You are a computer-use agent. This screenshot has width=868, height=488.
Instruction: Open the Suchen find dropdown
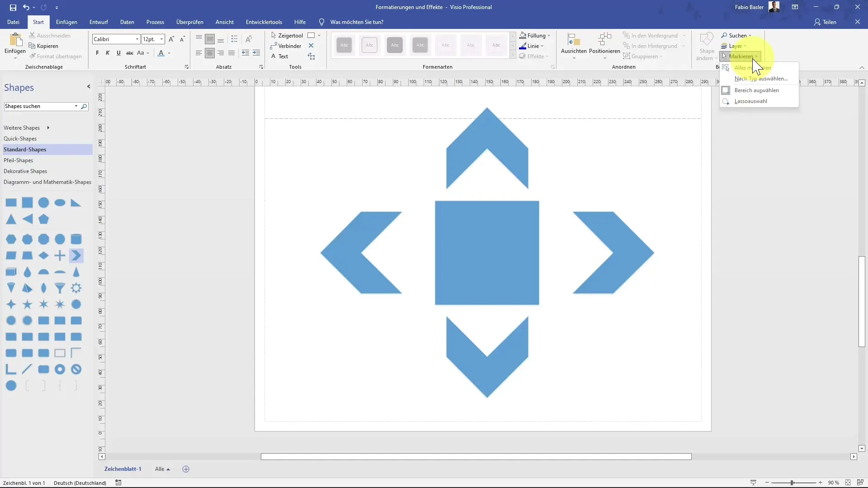point(736,35)
